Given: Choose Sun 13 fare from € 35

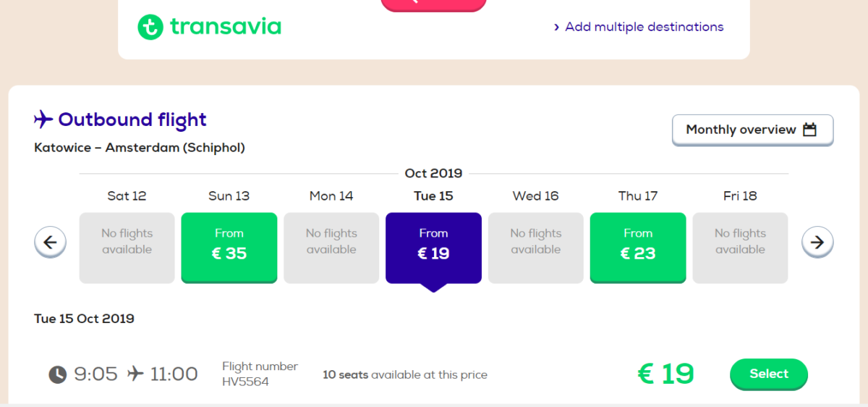Looking at the screenshot, I should pyautogui.click(x=229, y=247).
